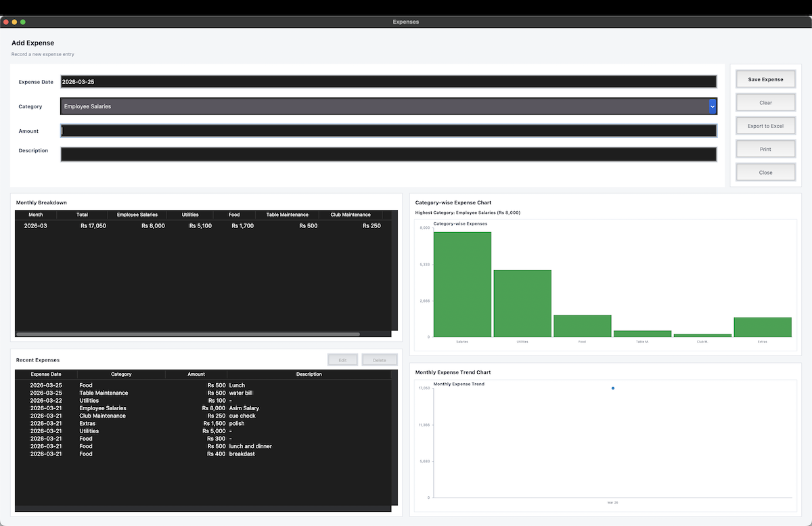Export expenses with Export to Excel button

pyautogui.click(x=765, y=126)
